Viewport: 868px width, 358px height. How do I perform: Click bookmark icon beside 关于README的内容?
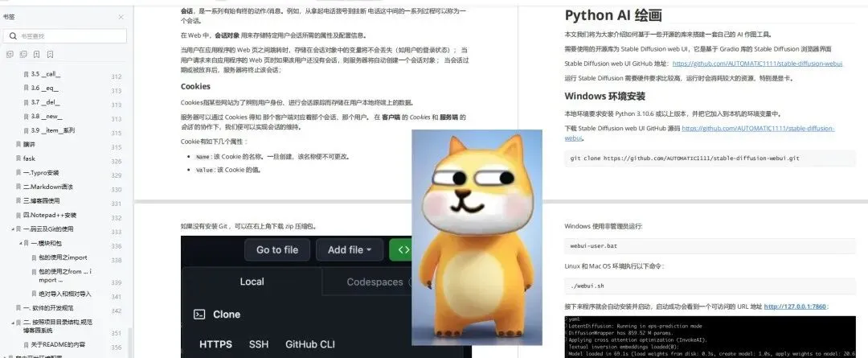[x=26, y=344]
